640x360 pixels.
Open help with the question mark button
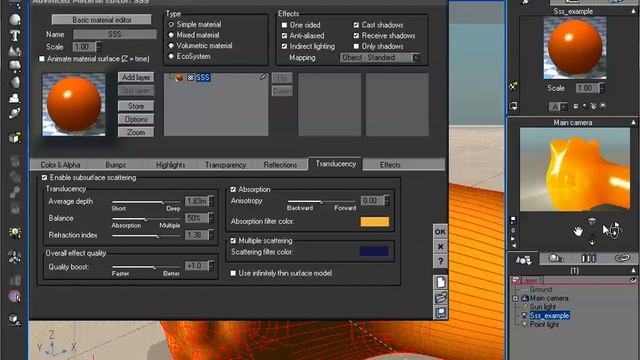pyautogui.click(x=440, y=261)
